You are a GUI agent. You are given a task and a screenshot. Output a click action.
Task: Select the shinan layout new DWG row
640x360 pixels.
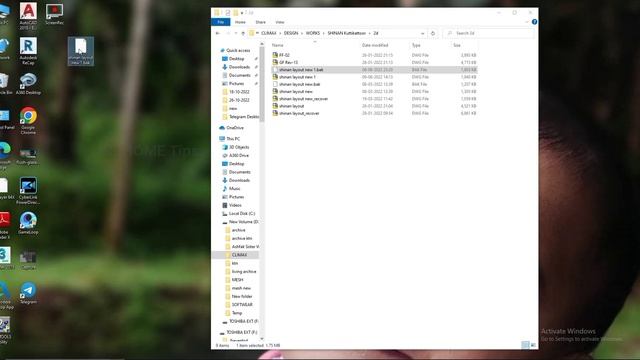pyautogui.click(x=374, y=91)
